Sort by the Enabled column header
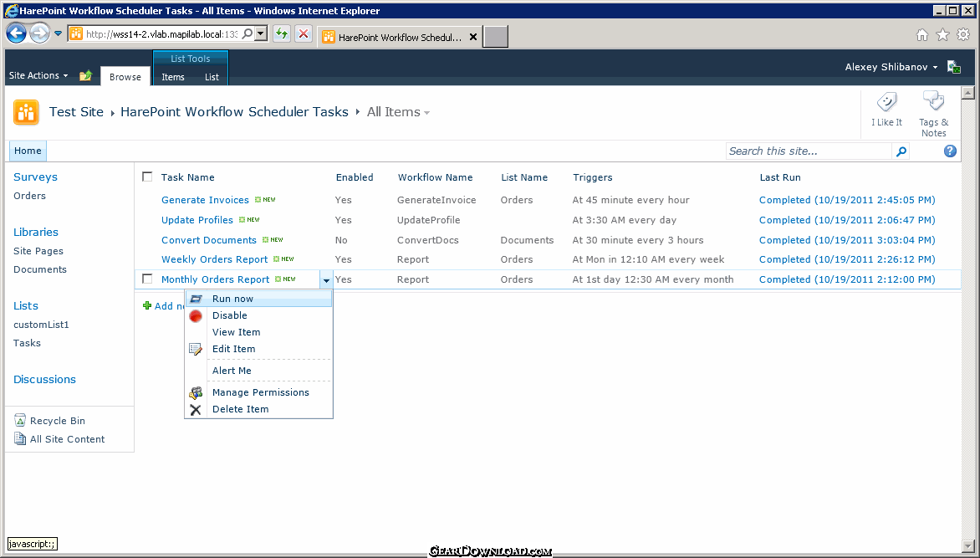The height and width of the screenshot is (558, 980). point(355,177)
